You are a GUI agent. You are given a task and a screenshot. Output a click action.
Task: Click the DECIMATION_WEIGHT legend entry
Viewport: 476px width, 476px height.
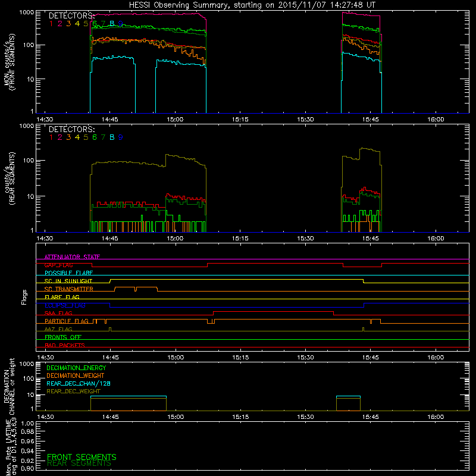click(76, 376)
